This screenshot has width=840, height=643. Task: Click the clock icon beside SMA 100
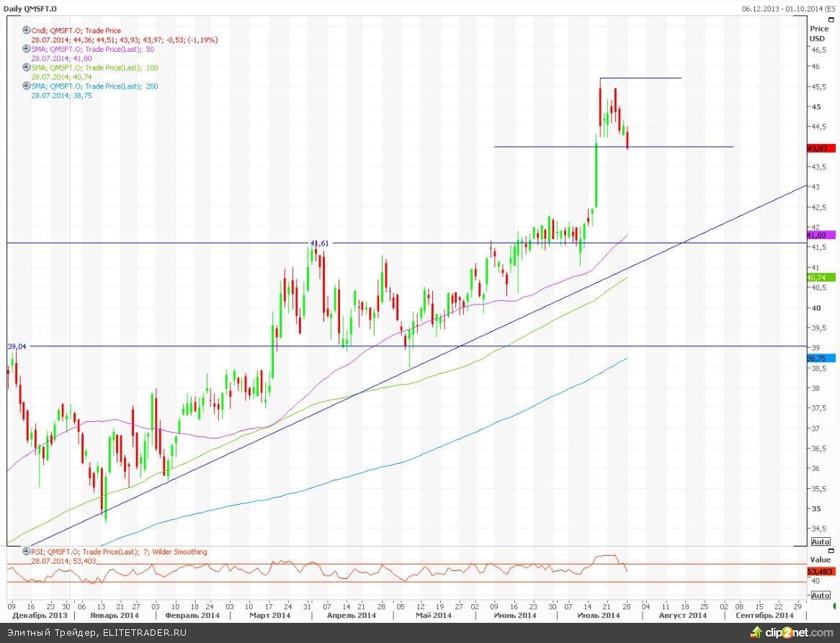tap(26, 68)
